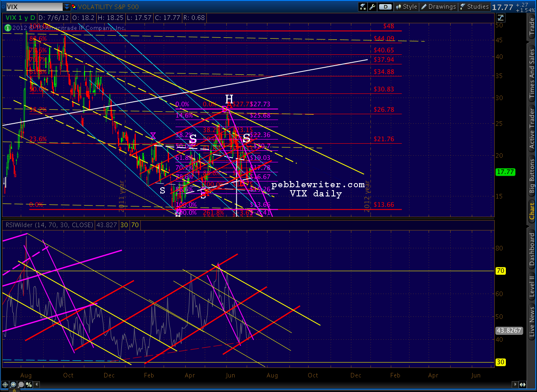
Task: Click the range readout R: 0.68
Action: [x=194, y=18]
